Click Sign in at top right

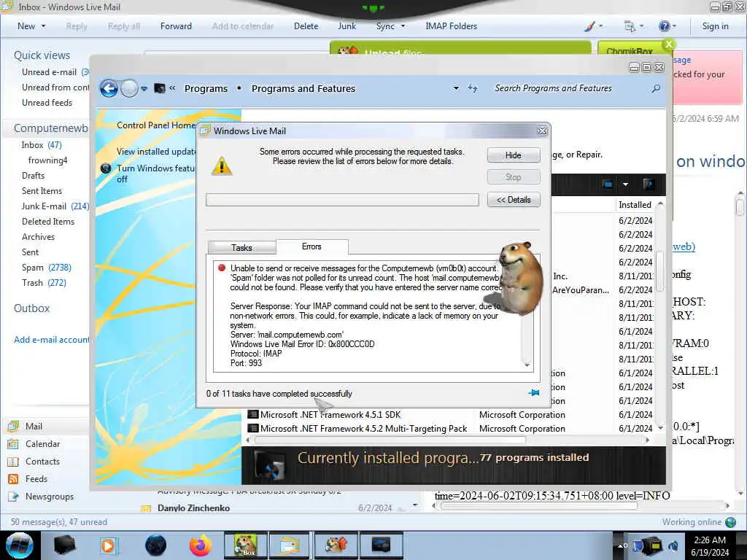click(x=715, y=26)
